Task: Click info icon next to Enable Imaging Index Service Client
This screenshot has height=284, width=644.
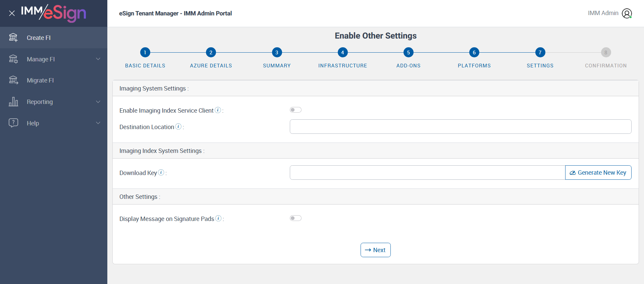Action: 218,110
